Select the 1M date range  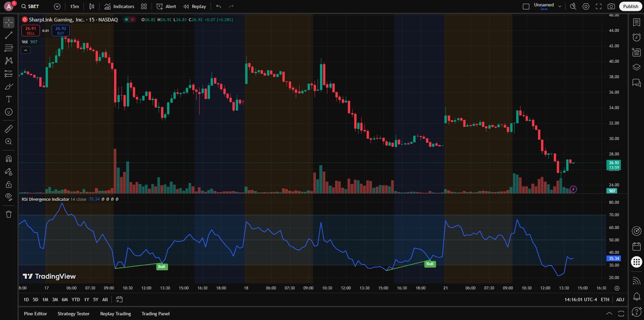(45, 299)
